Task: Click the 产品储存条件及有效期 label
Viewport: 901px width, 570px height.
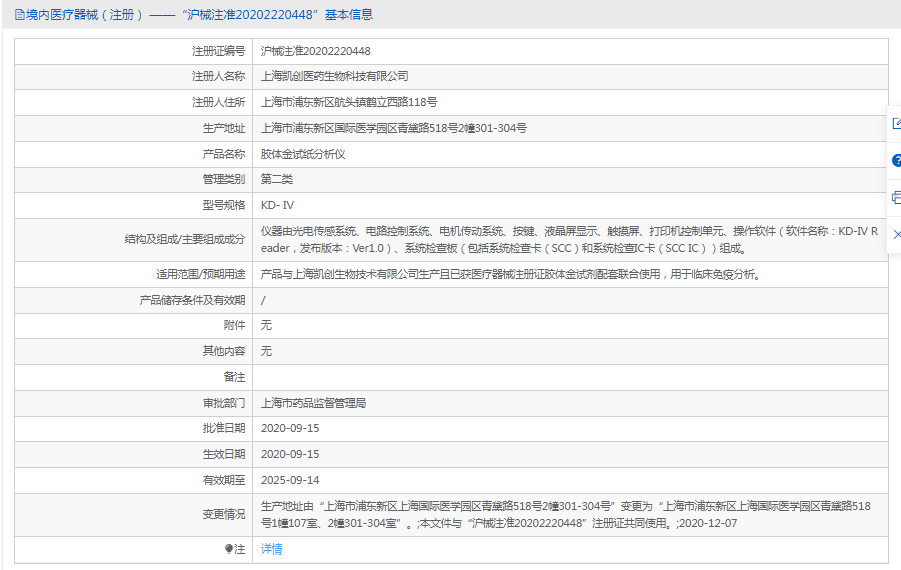Action: [x=192, y=300]
